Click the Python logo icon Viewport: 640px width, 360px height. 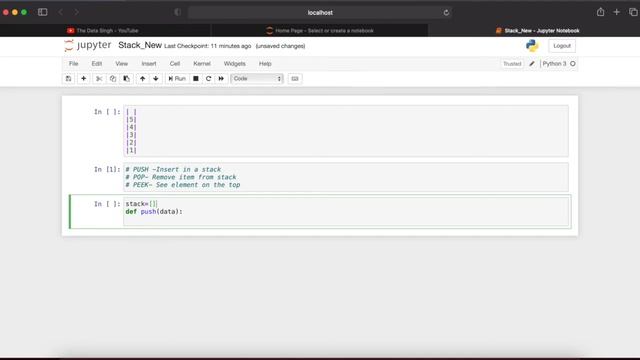(532, 46)
